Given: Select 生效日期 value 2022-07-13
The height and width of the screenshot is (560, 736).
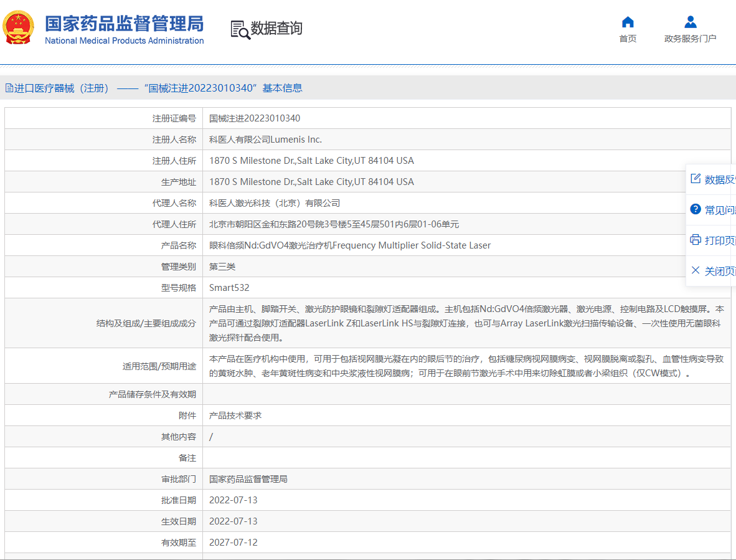Looking at the screenshot, I should click(x=234, y=521).
